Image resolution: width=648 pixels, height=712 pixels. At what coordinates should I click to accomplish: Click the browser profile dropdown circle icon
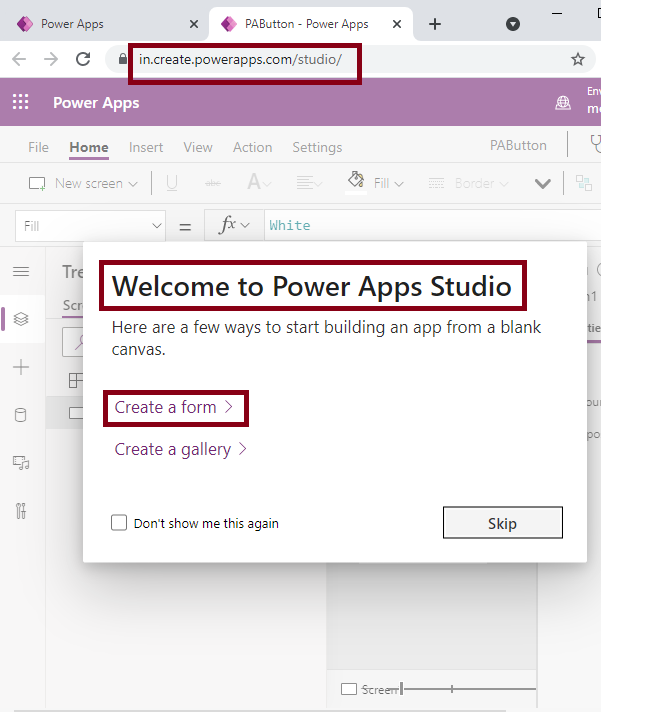coord(513,24)
